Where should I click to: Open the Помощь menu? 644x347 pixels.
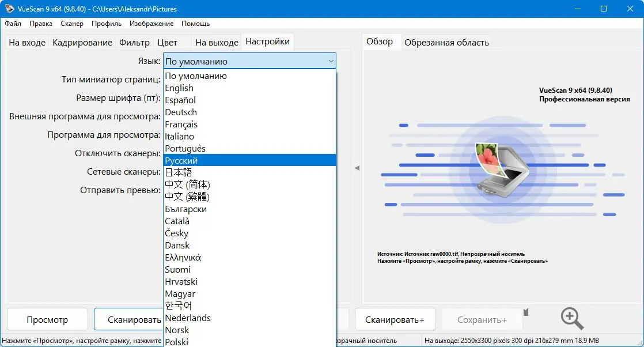[x=195, y=24]
